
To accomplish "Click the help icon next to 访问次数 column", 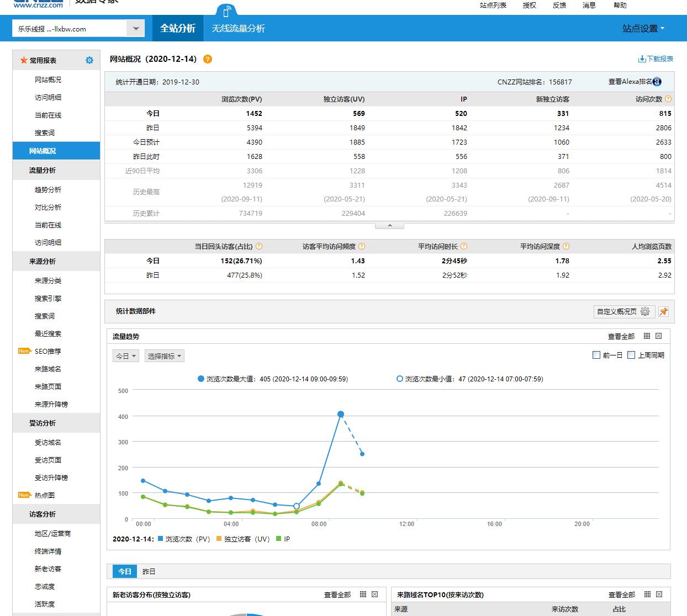I will pos(668,99).
